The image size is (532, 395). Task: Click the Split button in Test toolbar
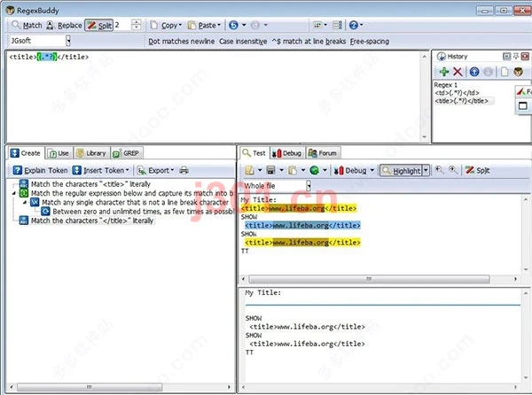(x=477, y=170)
